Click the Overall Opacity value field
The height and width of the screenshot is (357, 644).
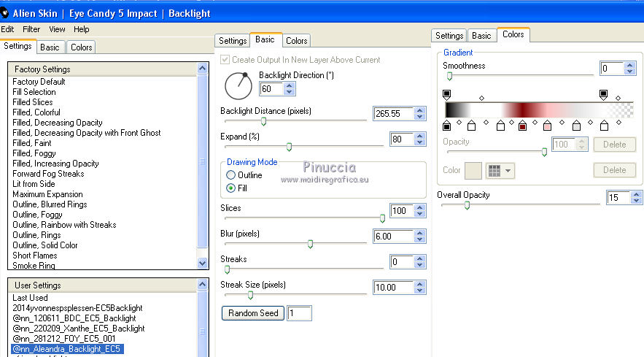[619, 197]
